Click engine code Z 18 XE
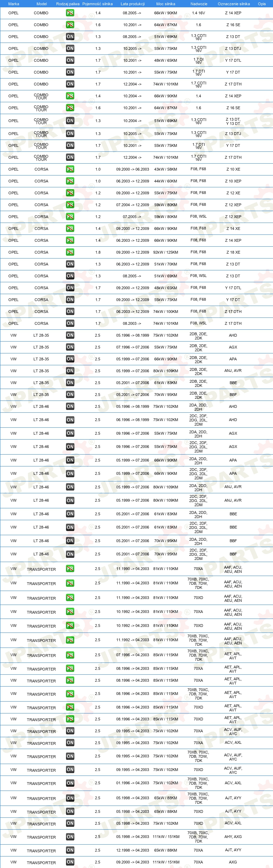 (233, 252)
